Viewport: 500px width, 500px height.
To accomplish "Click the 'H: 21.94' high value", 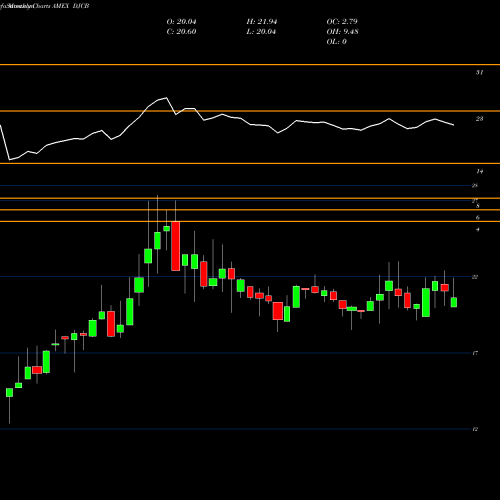I will click(x=262, y=22).
